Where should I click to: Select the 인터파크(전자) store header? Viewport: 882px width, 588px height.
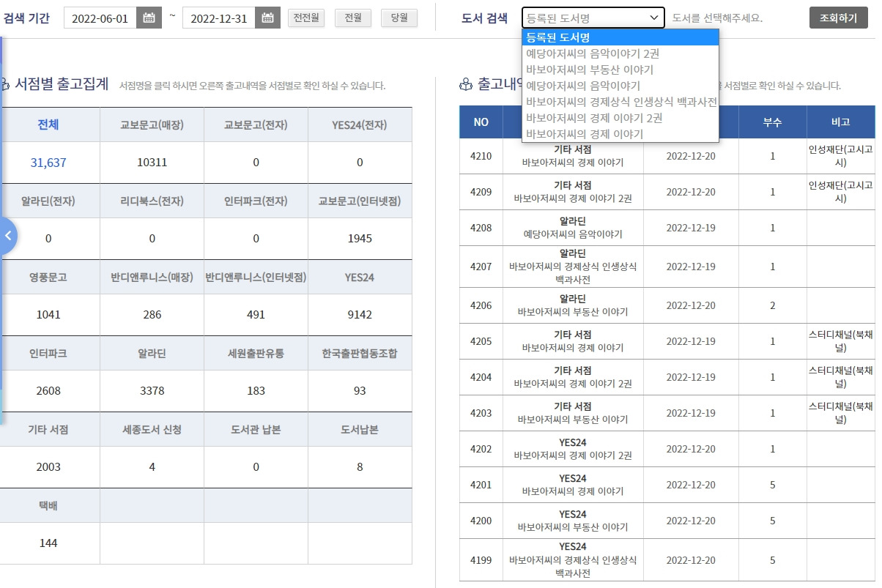click(256, 201)
